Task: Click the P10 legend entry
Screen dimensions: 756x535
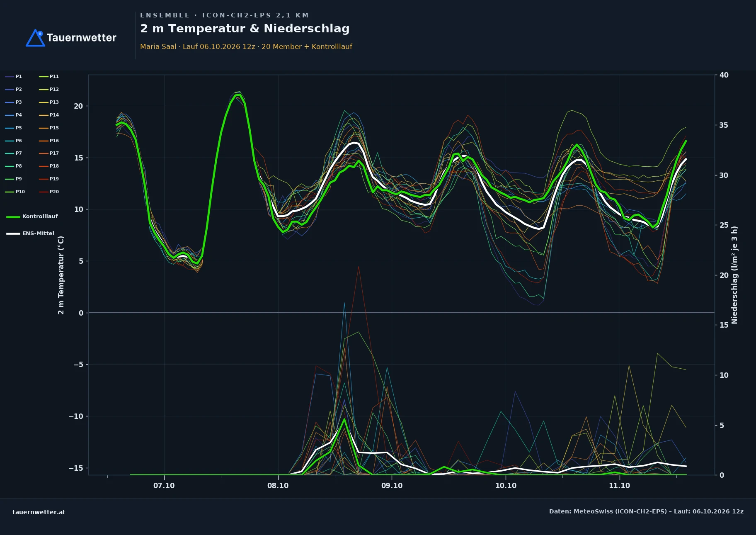Action: tap(15, 192)
